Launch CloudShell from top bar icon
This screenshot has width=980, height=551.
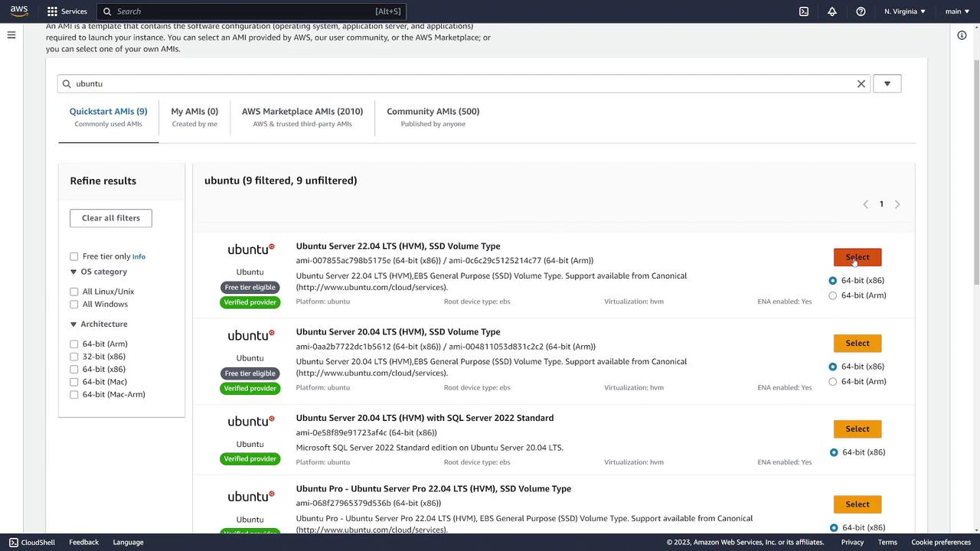coord(804,11)
